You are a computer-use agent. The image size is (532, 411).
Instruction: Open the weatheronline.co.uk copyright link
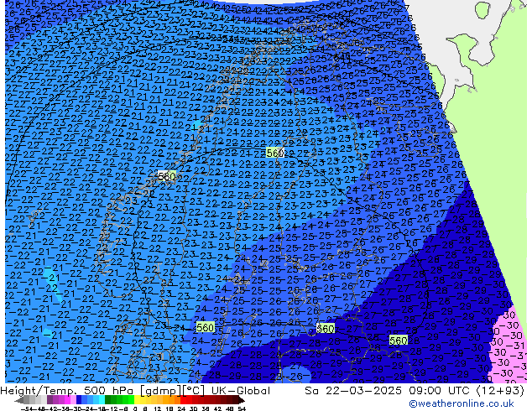461,403
